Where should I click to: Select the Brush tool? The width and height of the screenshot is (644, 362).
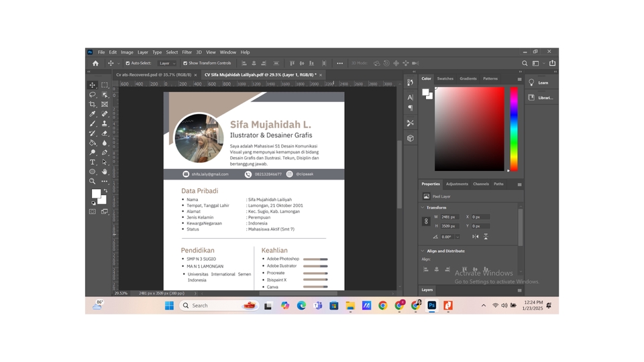click(x=93, y=123)
